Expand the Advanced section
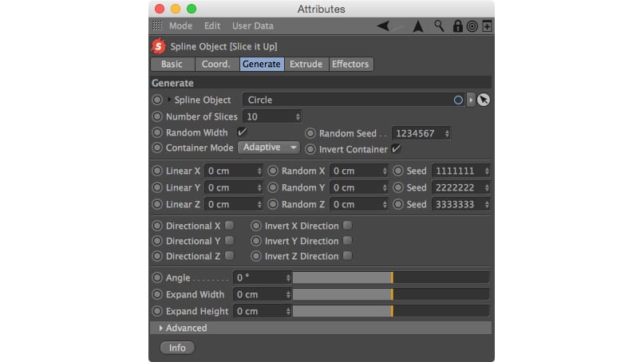Screen dimensions: 644x362 [161, 328]
